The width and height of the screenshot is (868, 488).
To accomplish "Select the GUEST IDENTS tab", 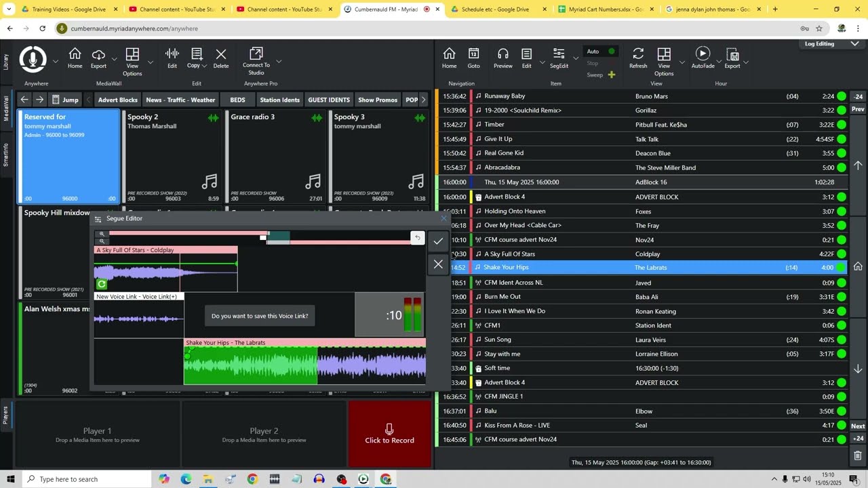I will click(329, 100).
